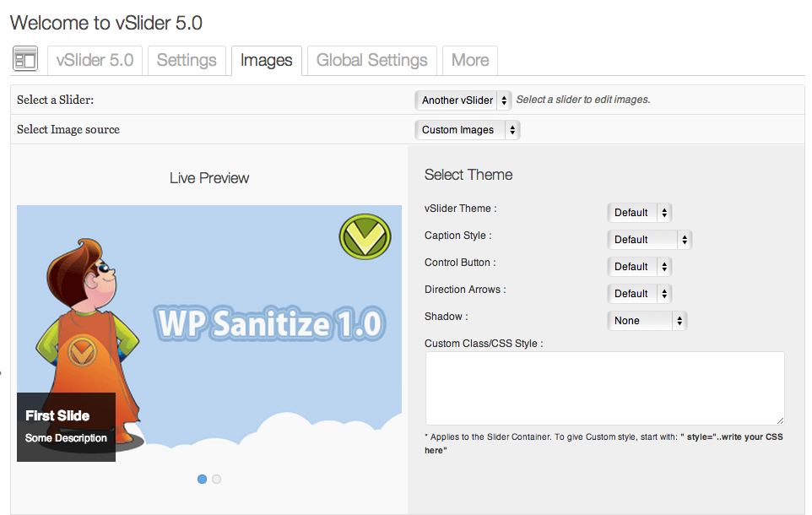Click the green checkmark badge in preview
This screenshot has height=515, width=812.
click(365, 236)
